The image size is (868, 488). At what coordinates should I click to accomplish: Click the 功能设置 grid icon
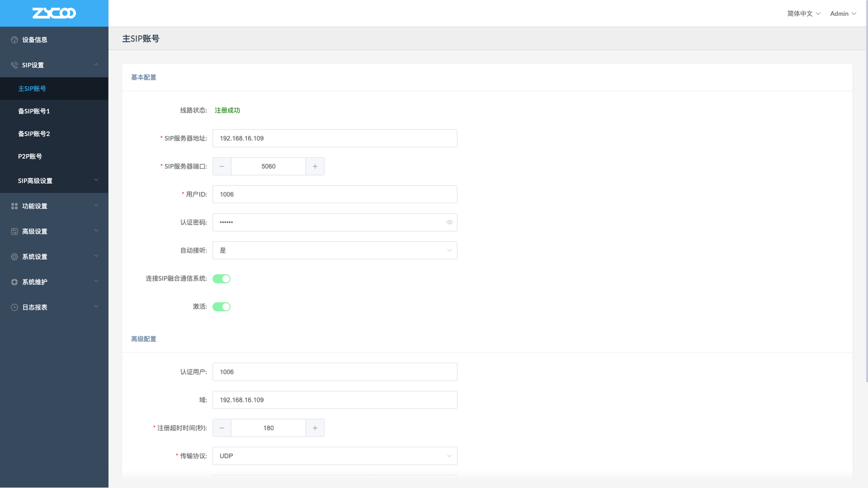pyautogui.click(x=15, y=206)
